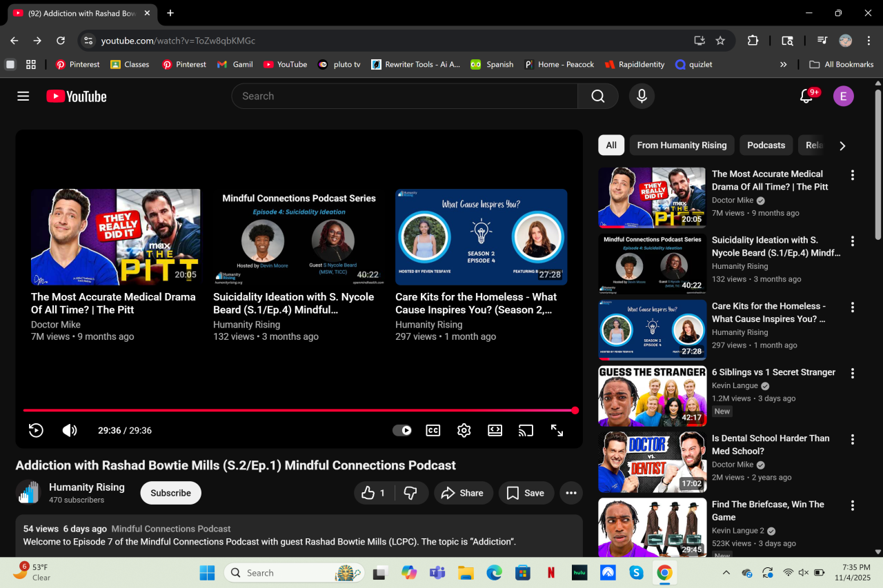
Task: Mute the video volume speaker icon
Action: [x=70, y=430]
